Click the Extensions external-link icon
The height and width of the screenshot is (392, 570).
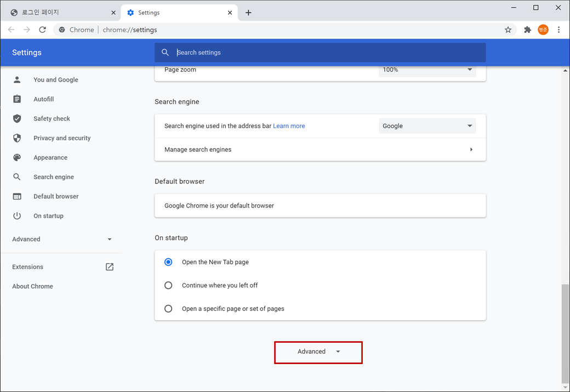tap(110, 267)
